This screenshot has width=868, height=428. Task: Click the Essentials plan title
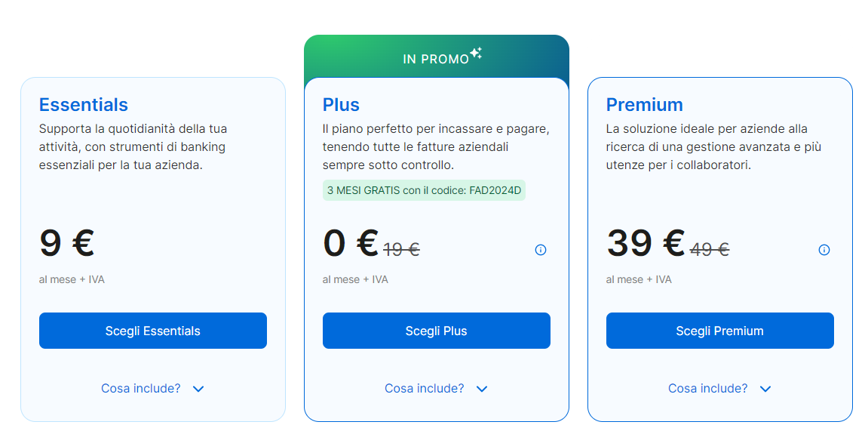pos(84,105)
